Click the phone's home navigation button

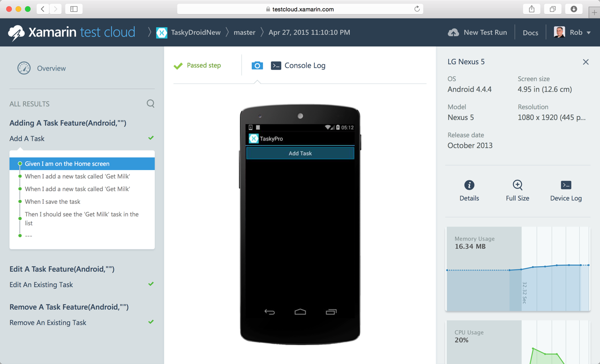(x=300, y=312)
